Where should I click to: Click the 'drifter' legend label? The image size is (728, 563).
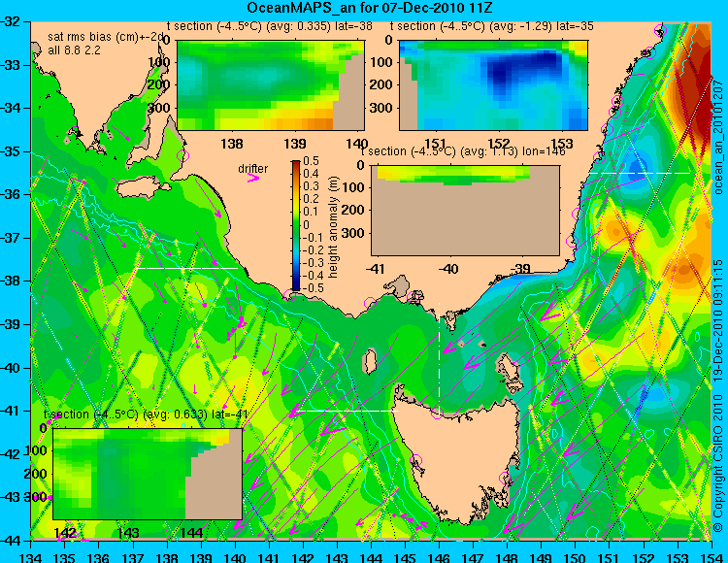click(253, 169)
